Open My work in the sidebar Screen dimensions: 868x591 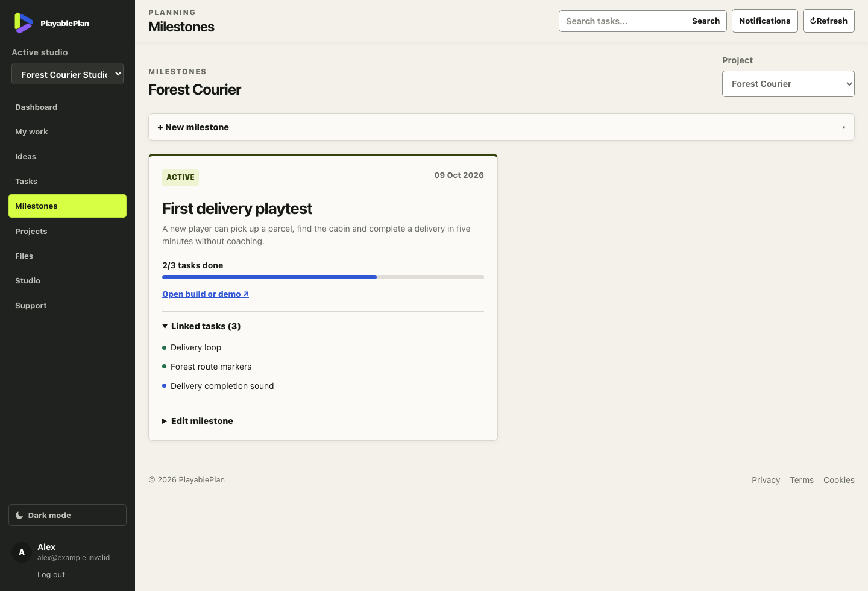pos(68,131)
